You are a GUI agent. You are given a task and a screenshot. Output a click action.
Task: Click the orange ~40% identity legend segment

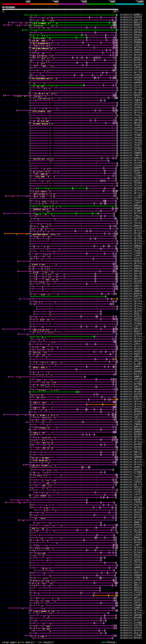click(x=45, y=4)
